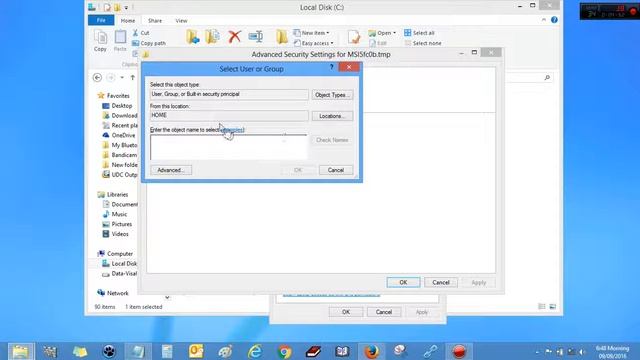The height and width of the screenshot is (360, 640).
Task: Collapse the ribbon with the chevron
Action: pyautogui.click(x=544, y=20)
